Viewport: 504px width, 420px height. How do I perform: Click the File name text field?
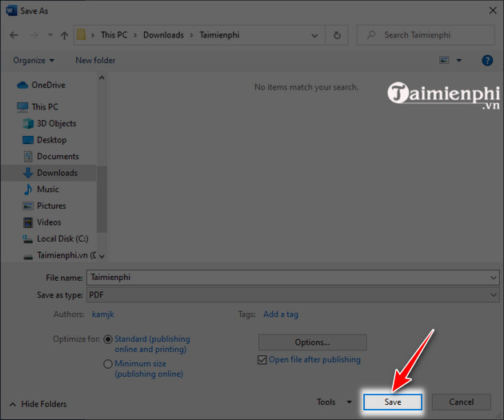tap(293, 278)
